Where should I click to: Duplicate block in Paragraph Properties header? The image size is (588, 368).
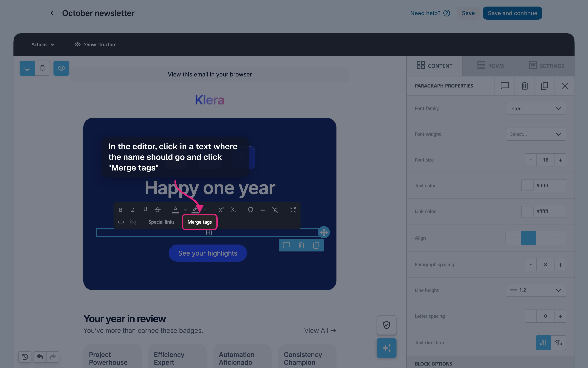pyautogui.click(x=545, y=86)
